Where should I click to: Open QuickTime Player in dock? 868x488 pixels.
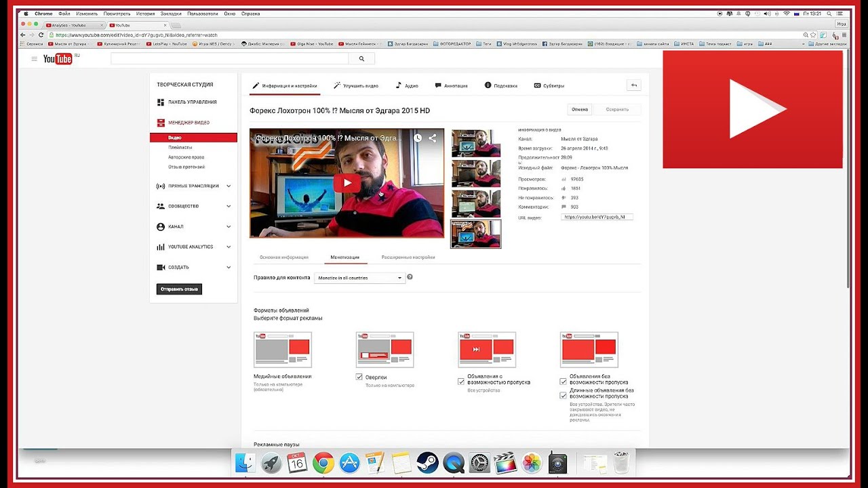[x=453, y=463]
